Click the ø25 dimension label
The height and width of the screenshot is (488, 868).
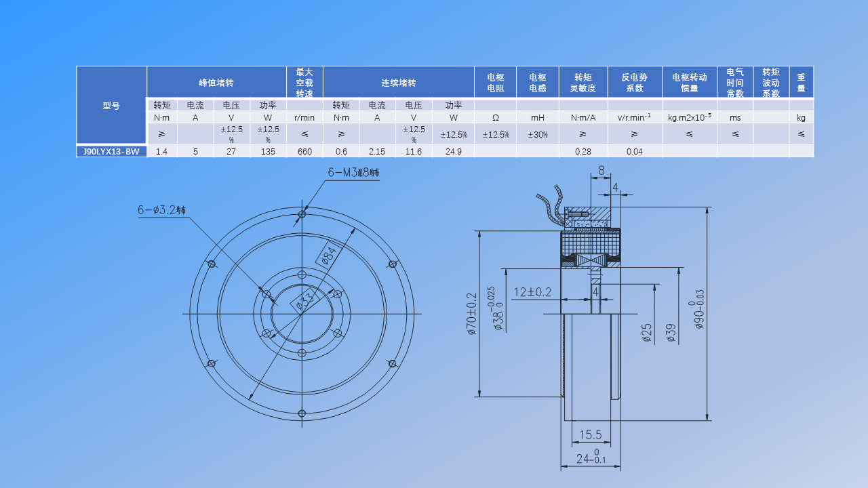pos(647,332)
